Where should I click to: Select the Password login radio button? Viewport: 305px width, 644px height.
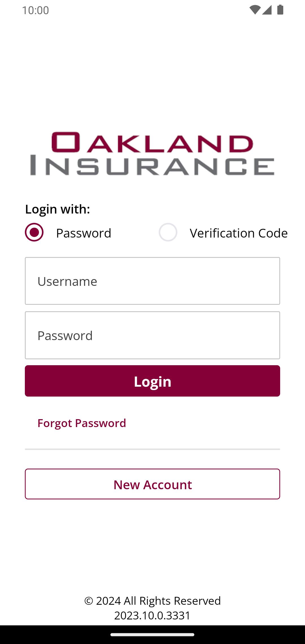coord(34,232)
